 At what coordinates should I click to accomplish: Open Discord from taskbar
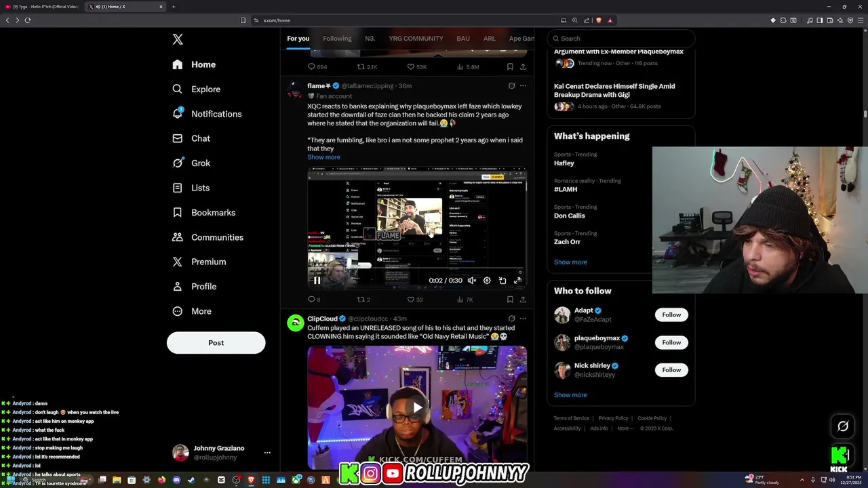(x=177, y=480)
